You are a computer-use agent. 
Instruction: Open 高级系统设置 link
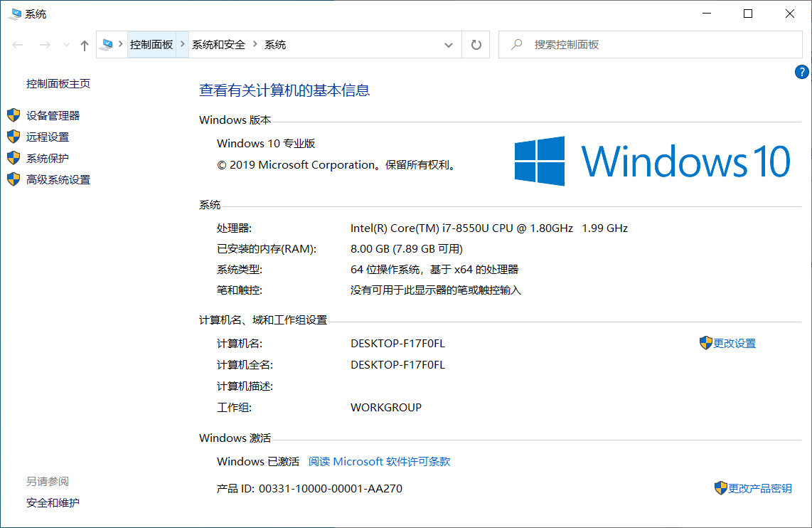(58, 179)
